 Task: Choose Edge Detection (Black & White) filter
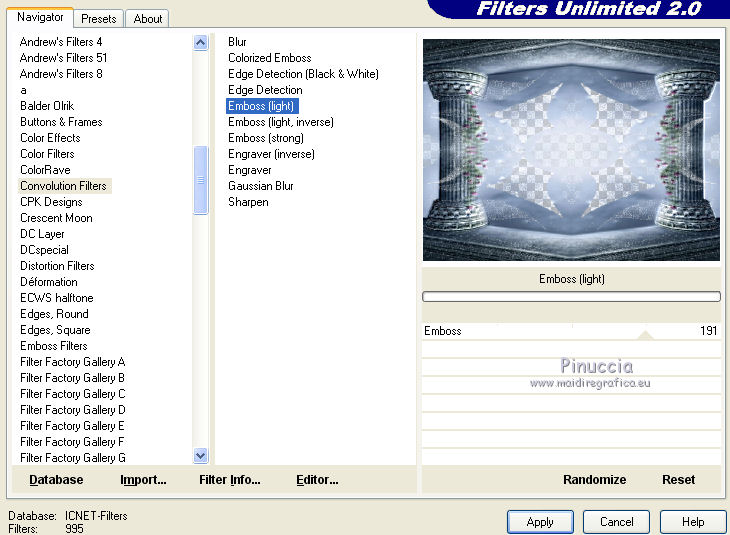point(303,74)
